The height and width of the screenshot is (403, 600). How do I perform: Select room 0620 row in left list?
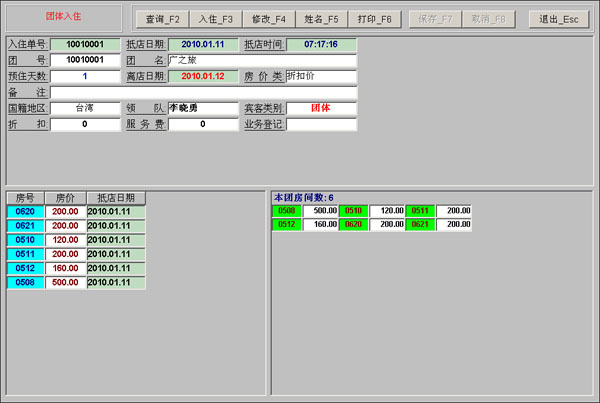point(26,212)
